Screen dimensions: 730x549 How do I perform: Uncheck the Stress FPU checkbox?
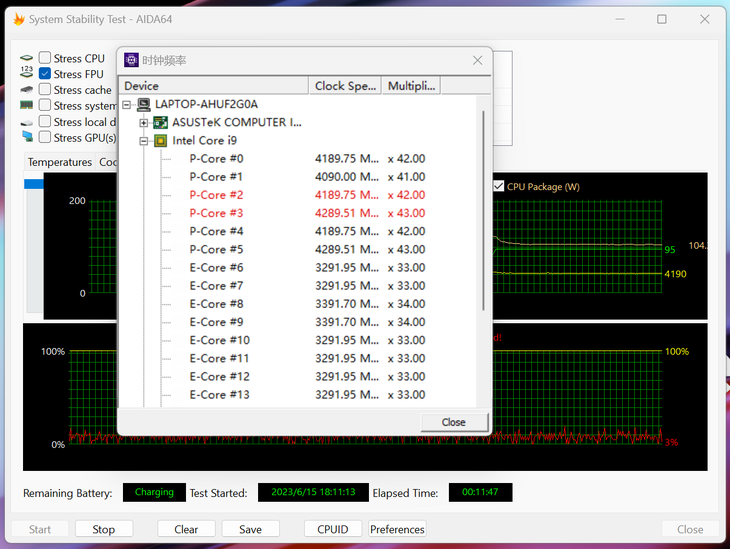tap(45, 74)
